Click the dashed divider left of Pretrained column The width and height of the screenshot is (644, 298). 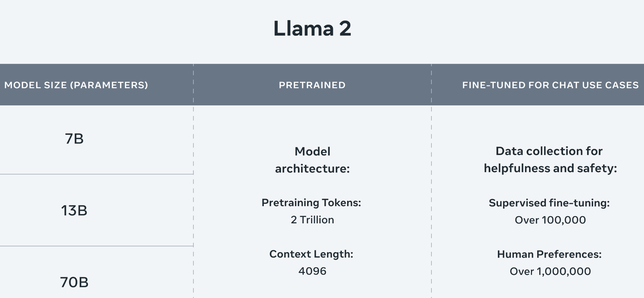(x=193, y=198)
